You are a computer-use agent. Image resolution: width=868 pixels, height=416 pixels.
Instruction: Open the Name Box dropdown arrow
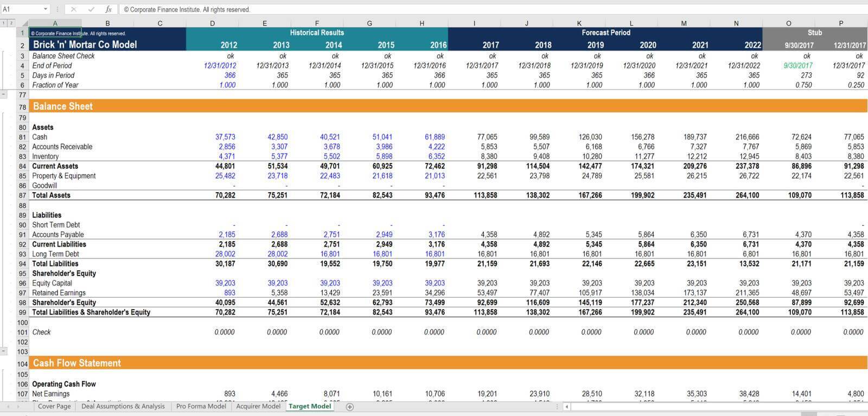click(x=46, y=9)
